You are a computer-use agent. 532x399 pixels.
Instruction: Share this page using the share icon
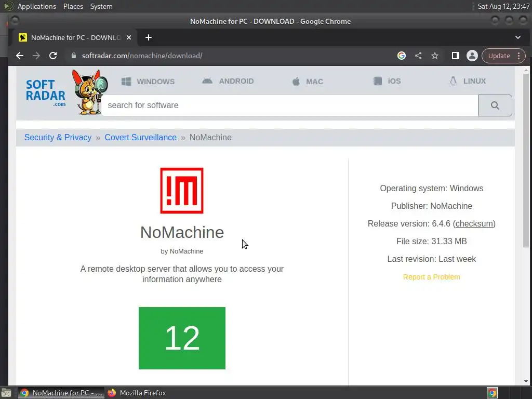[x=418, y=56]
